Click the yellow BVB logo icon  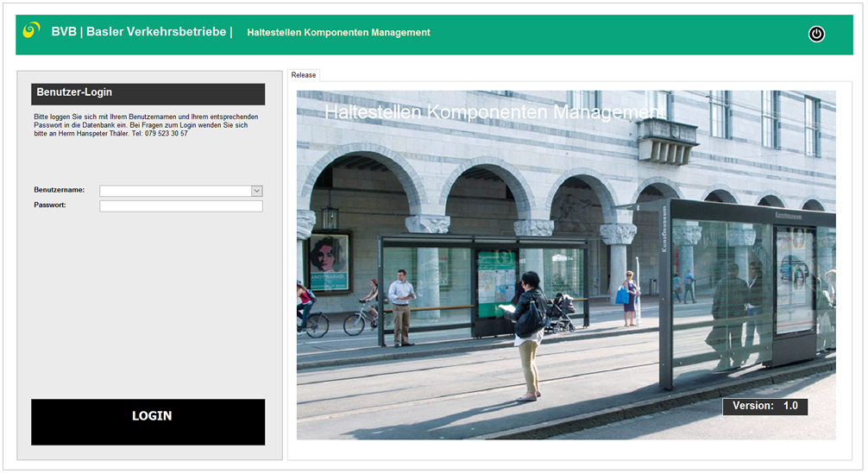[x=32, y=30]
